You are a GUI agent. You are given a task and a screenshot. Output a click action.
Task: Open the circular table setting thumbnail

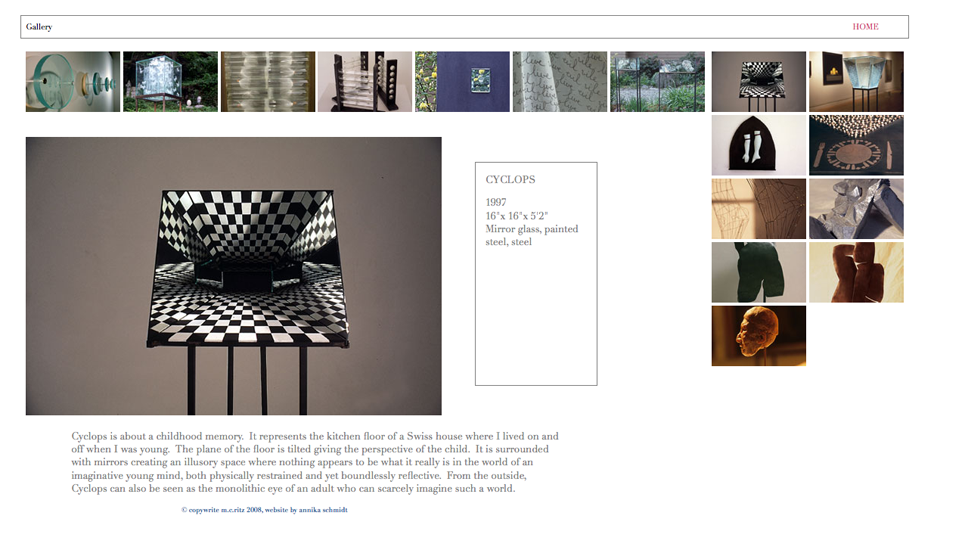[856, 146]
